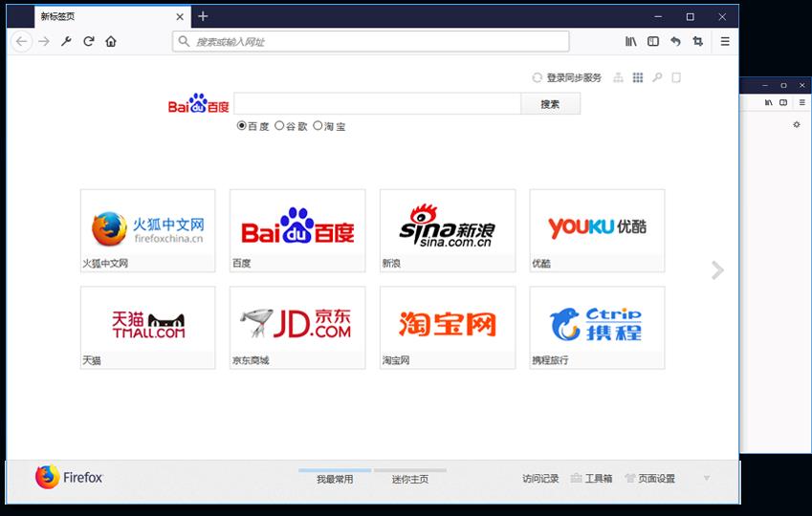This screenshot has width=812, height=516.
Task: Click gear icon in background window
Action: pyautogui.click(x=797, y=124)
